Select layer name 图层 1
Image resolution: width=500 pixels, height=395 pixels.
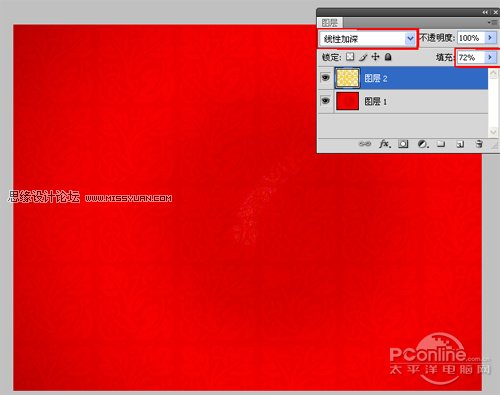pos(376,101)
